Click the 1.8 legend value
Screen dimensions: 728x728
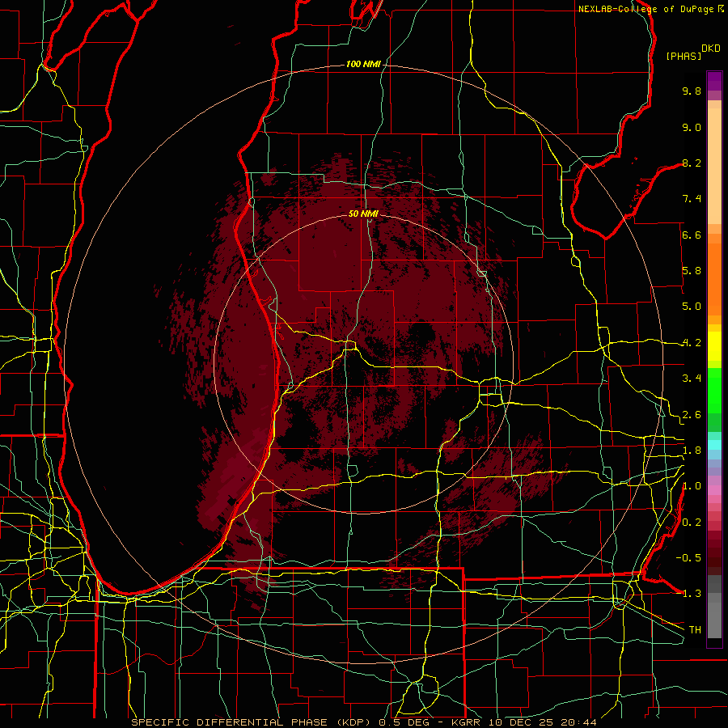(x=692, y=451)
